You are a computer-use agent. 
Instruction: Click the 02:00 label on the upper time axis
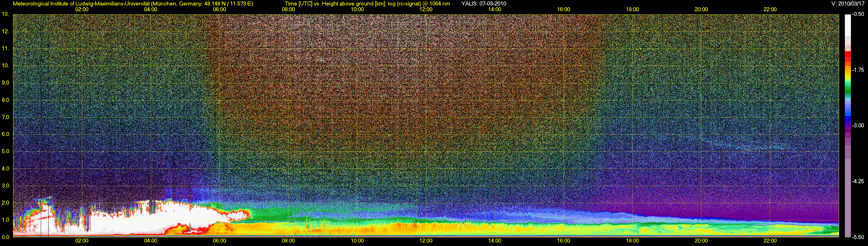82,10
